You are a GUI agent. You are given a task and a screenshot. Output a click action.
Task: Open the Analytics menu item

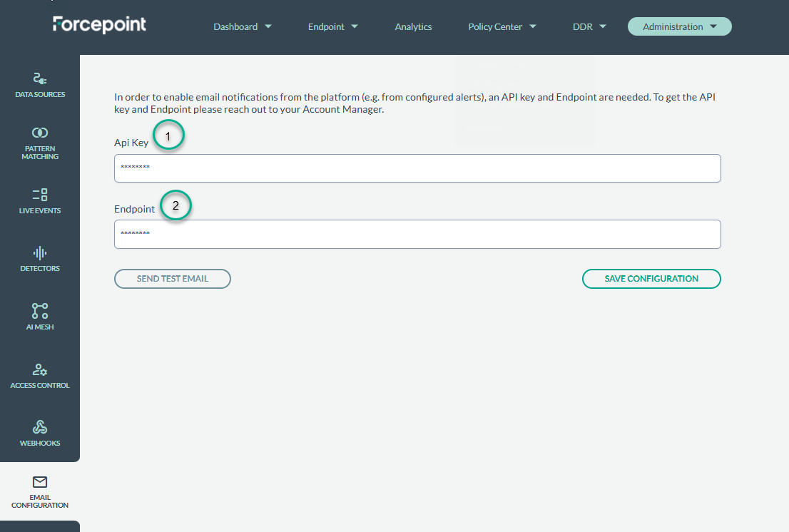[413, 26]
